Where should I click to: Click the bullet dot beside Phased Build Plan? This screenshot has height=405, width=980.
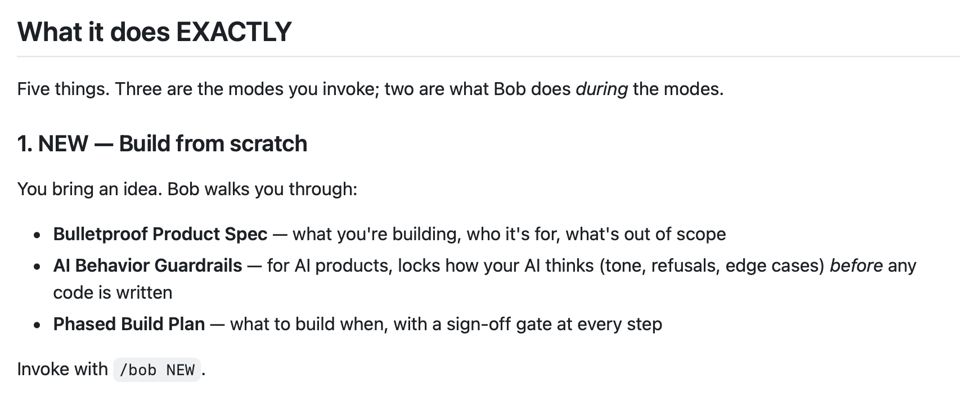(37, 325)
